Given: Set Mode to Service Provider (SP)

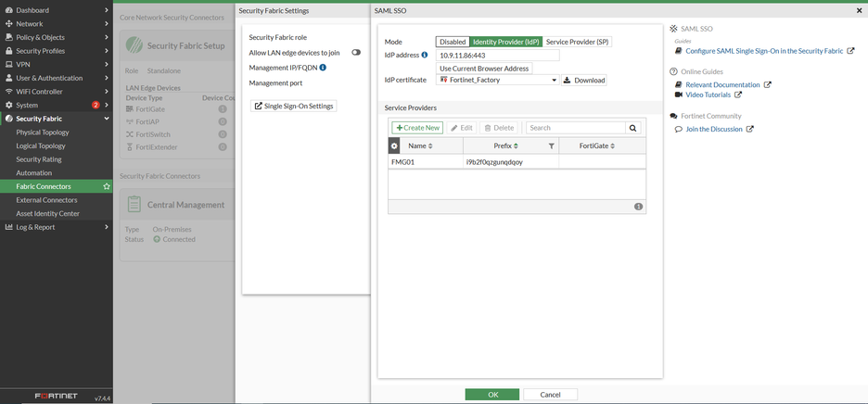Looking at the screenshot, I should (x=578, y=42).
